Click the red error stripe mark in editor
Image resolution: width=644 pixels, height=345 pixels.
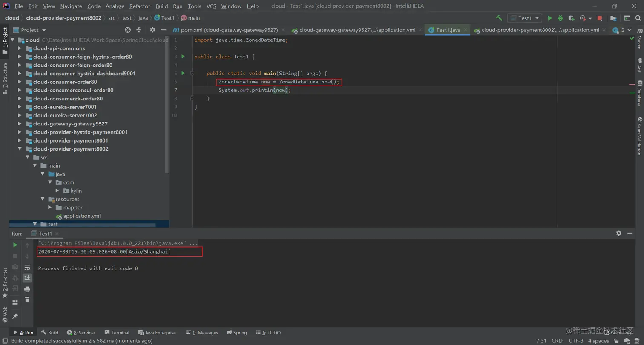(x=632, y=85)
